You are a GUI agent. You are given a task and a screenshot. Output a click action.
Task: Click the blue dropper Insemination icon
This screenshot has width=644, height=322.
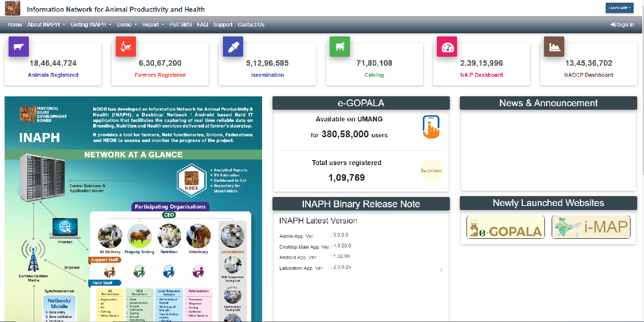(x=233, y=46)
